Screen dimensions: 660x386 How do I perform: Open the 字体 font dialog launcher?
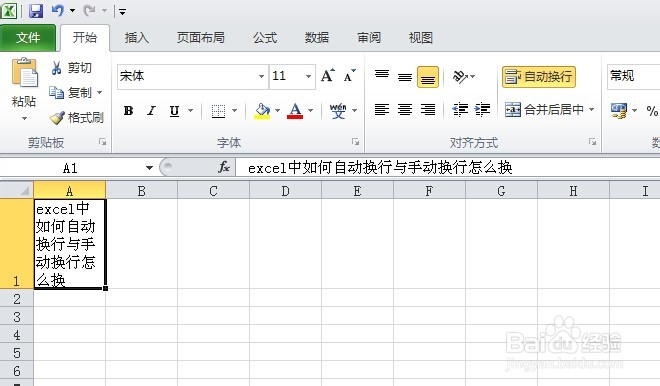(356, 142)
